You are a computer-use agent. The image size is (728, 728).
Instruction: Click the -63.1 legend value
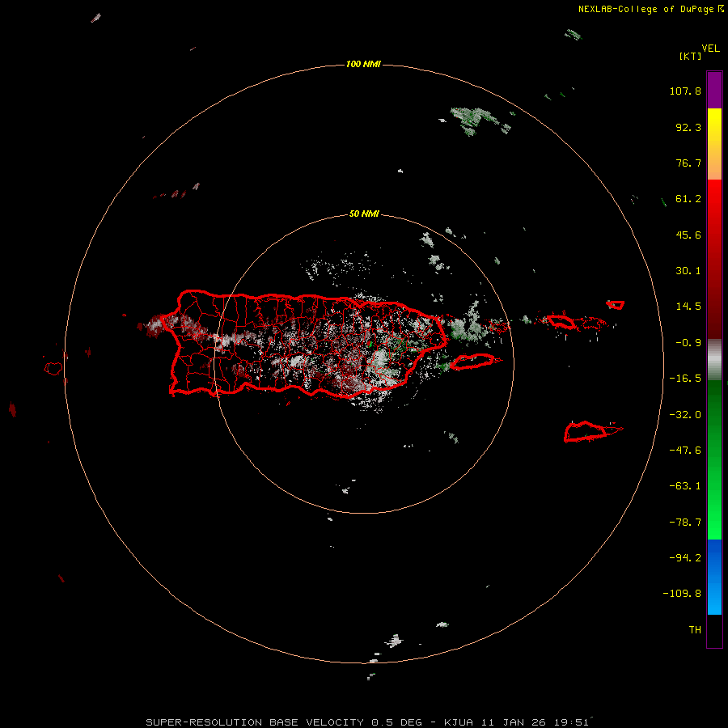click(685, 486)
